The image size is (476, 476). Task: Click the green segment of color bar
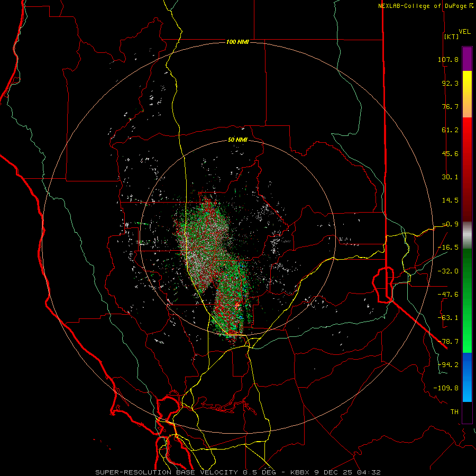(467, 300)
